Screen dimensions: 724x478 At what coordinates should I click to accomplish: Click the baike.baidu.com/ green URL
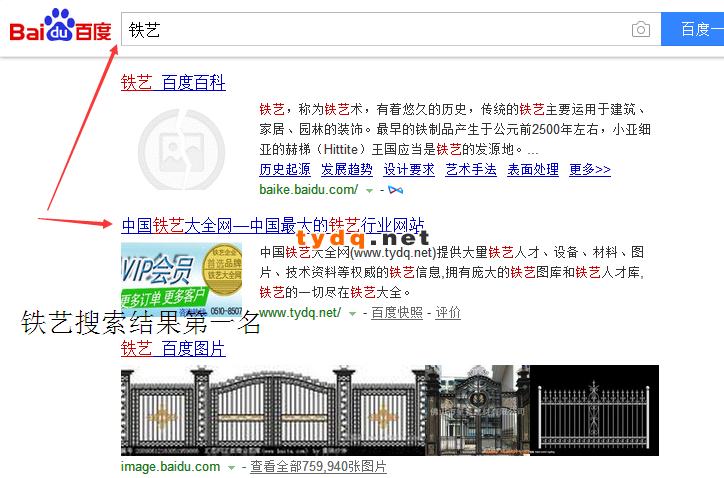click(x=308, y=189)
